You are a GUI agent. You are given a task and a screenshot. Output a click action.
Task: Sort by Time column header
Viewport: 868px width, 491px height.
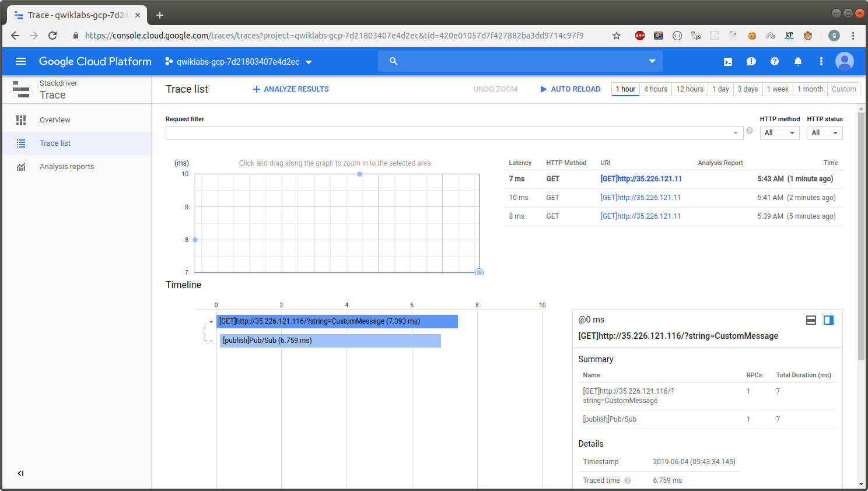tap(830, 163)
